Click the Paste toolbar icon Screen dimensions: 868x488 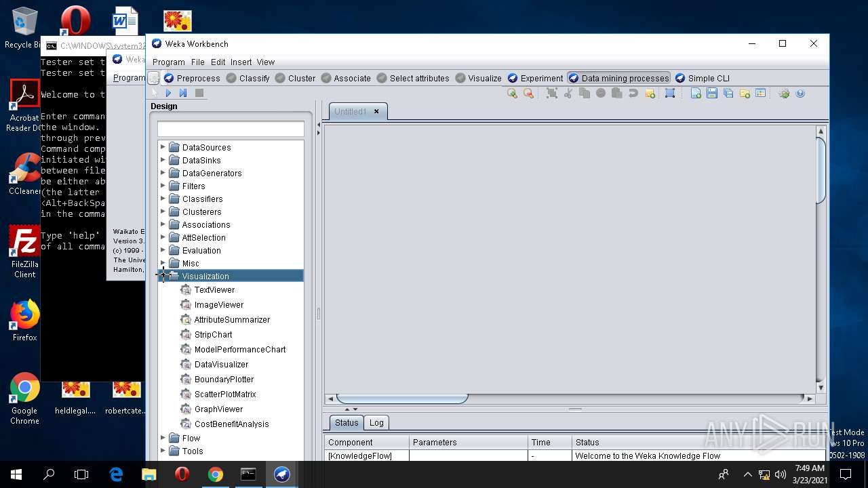pyautogui.click(x=616, y=94)
